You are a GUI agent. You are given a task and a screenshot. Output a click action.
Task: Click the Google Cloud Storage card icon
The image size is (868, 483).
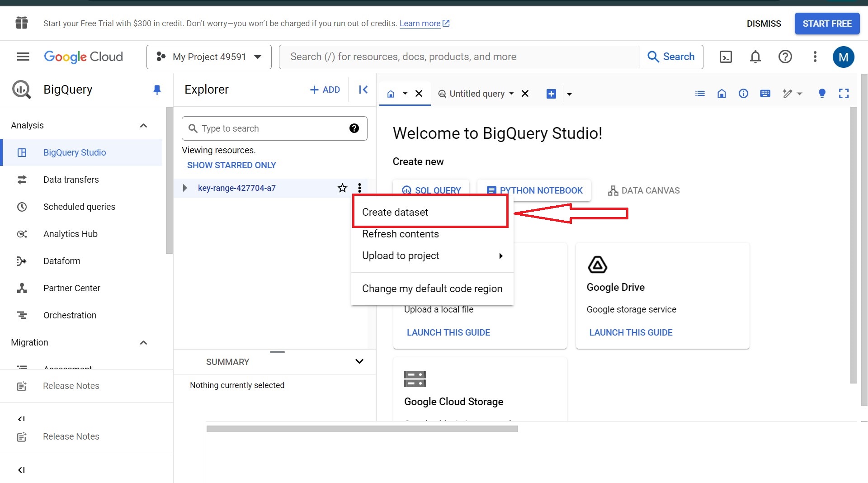[415, 379]
